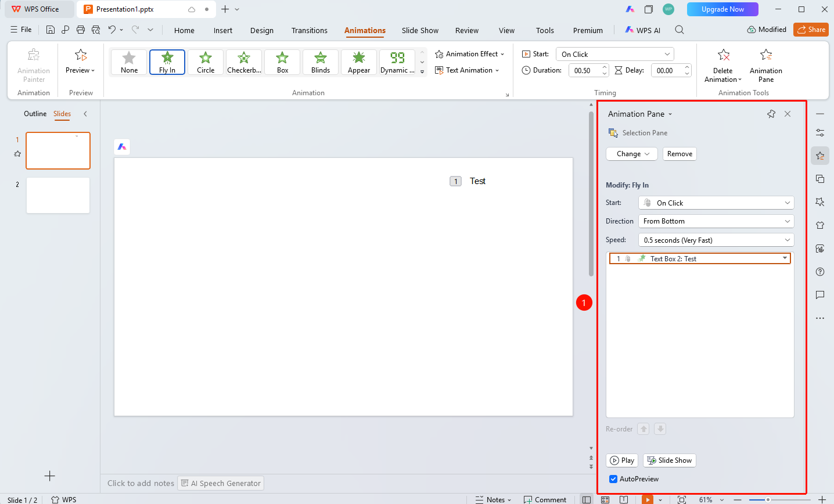
Task: Switch to the Slide Show tab
Action: pos(420,30)
